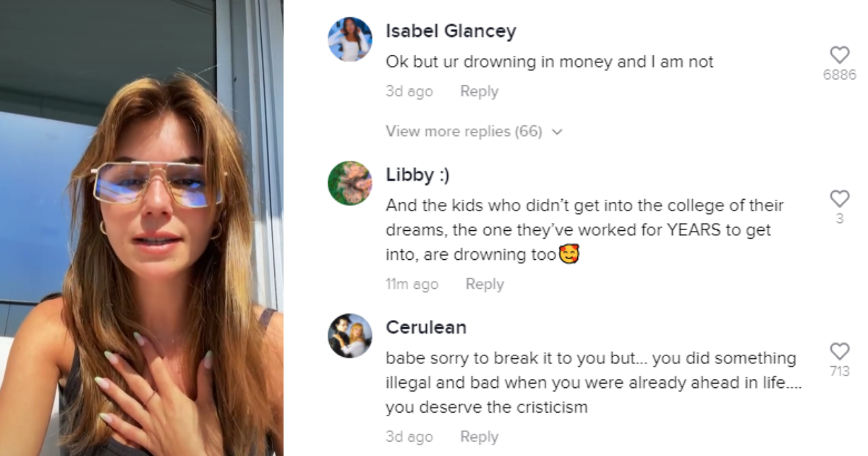Tap the heart on Libby's comment
868x456 pixels.
[839, 198]
